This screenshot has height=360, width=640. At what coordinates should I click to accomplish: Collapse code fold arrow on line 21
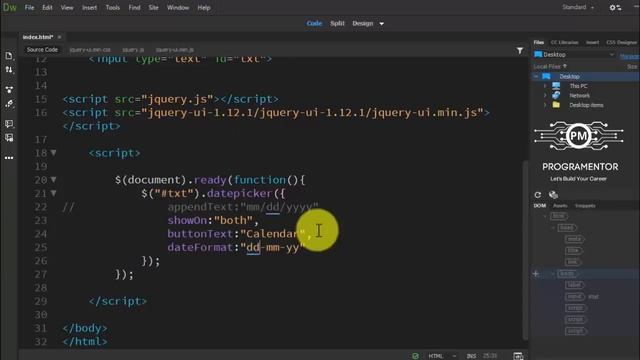[53, 193]
